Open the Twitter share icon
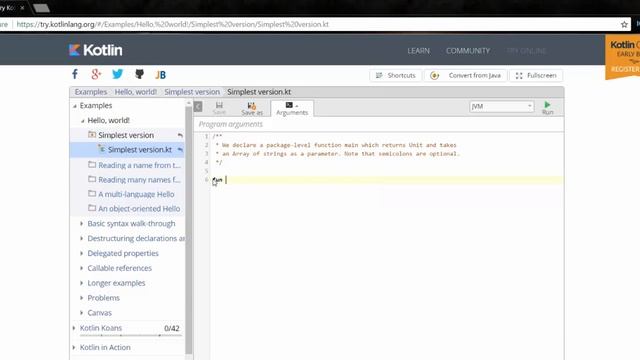 (118, 74)
